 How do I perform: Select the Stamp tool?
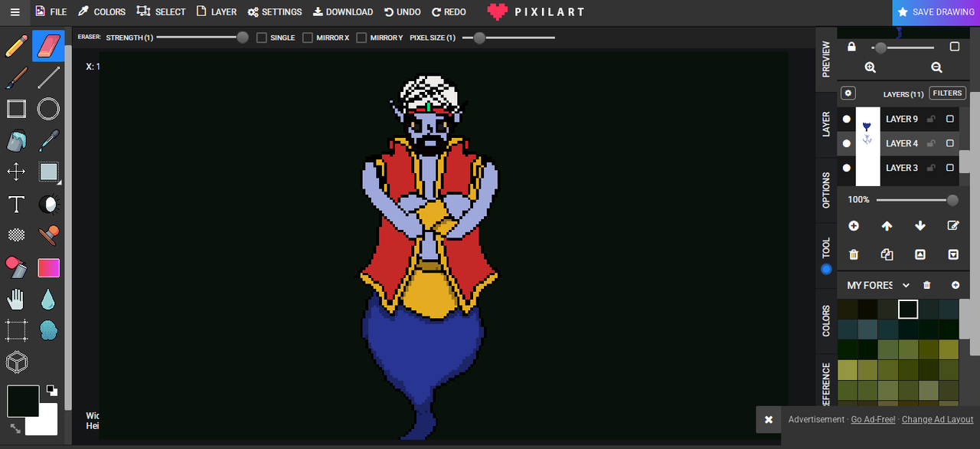[x=48, y=235]
